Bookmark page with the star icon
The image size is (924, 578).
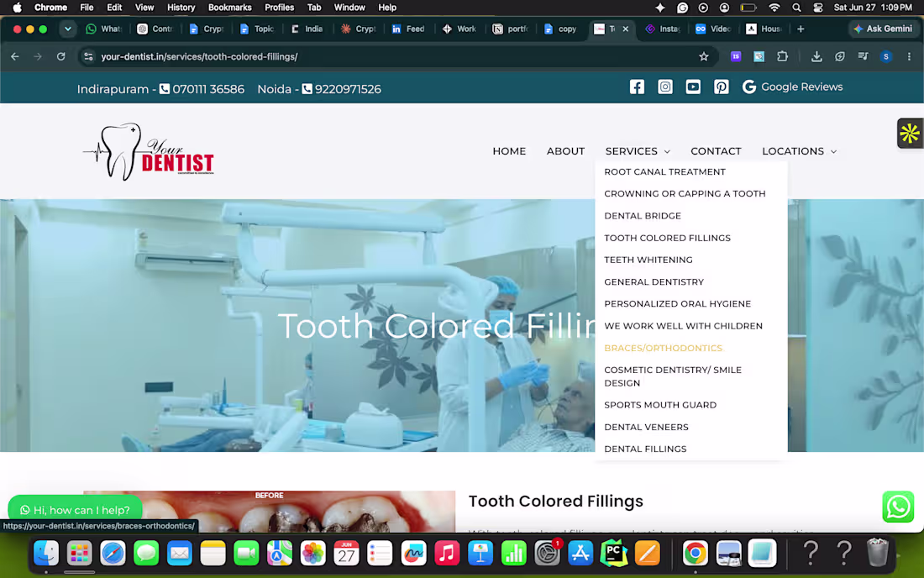704,56
